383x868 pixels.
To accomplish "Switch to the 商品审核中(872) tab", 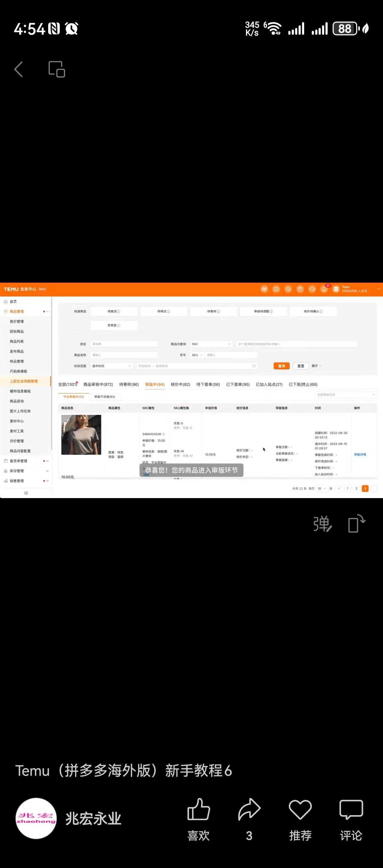I will [x=98, y=385].
